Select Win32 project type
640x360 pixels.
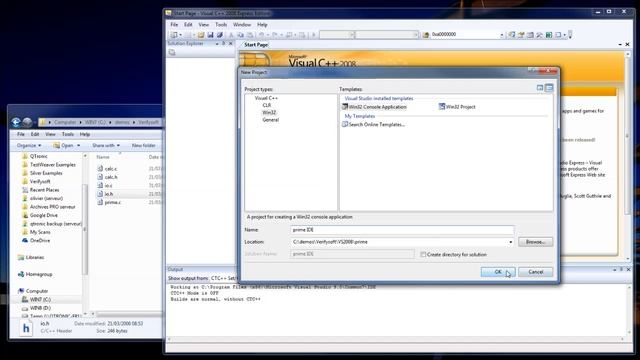[269, 113]
